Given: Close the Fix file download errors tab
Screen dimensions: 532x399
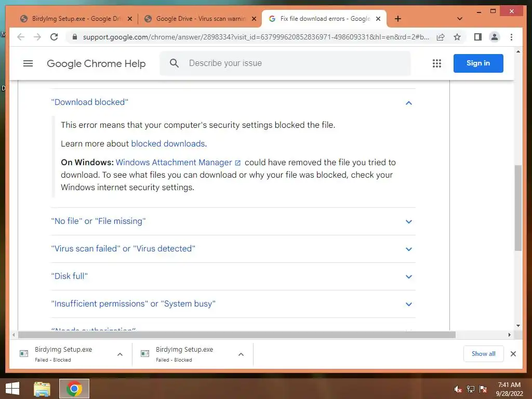Looking at the screenshot, I should (378, 19).
